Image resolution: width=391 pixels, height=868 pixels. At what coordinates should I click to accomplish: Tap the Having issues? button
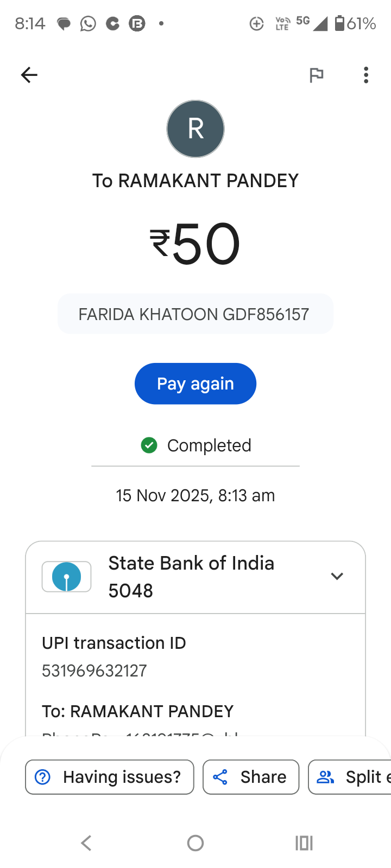coord(110,777)
